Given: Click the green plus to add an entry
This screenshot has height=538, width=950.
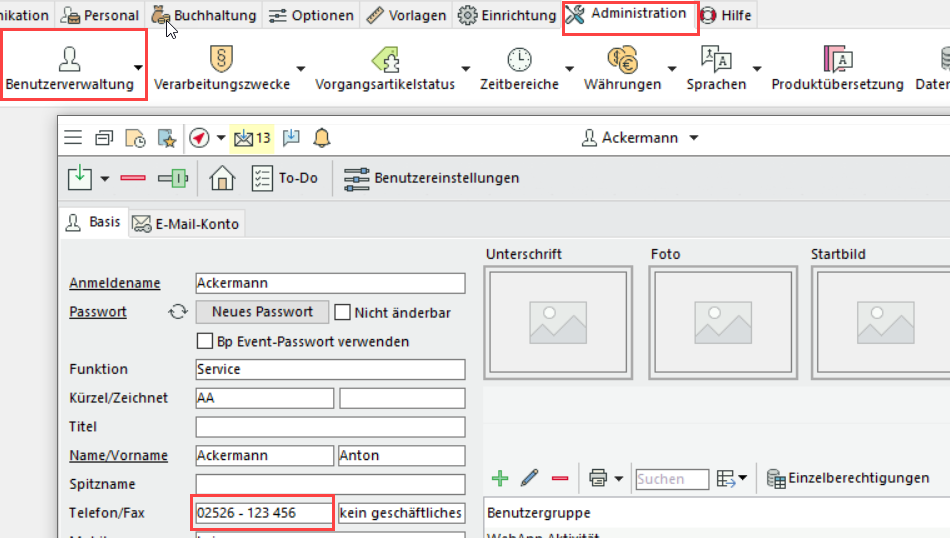Looking at the screenshot, I should (x=500, y=478).
